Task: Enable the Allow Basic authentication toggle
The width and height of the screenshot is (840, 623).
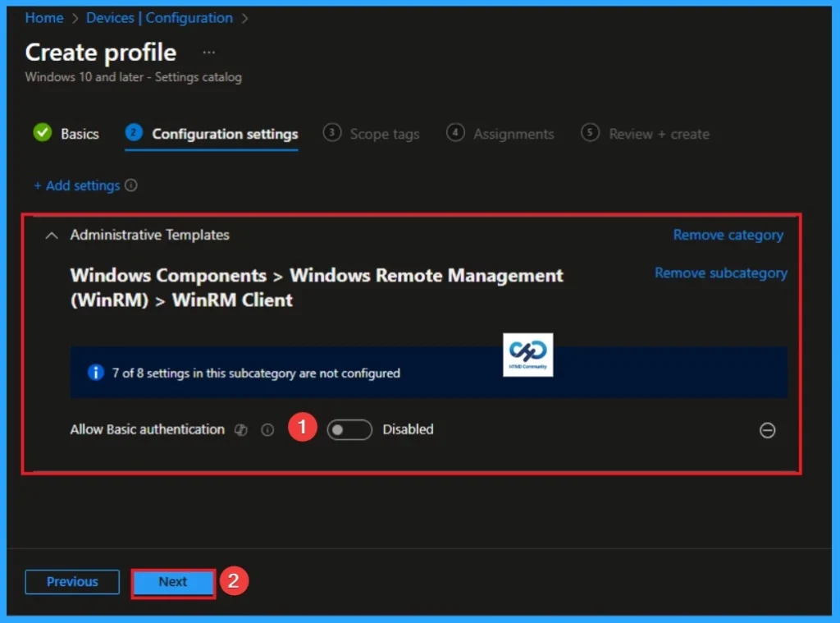Action: 349,429
